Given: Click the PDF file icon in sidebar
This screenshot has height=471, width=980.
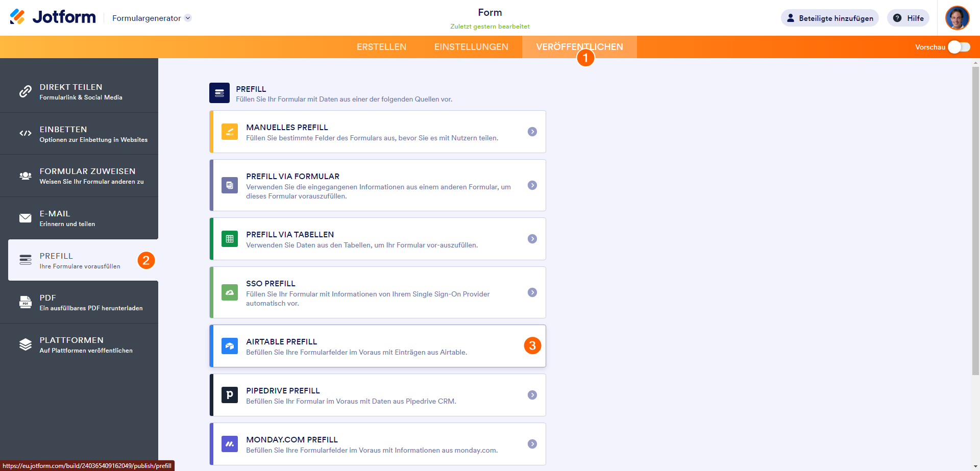Looking at the screenshot, I should point(26,302).
